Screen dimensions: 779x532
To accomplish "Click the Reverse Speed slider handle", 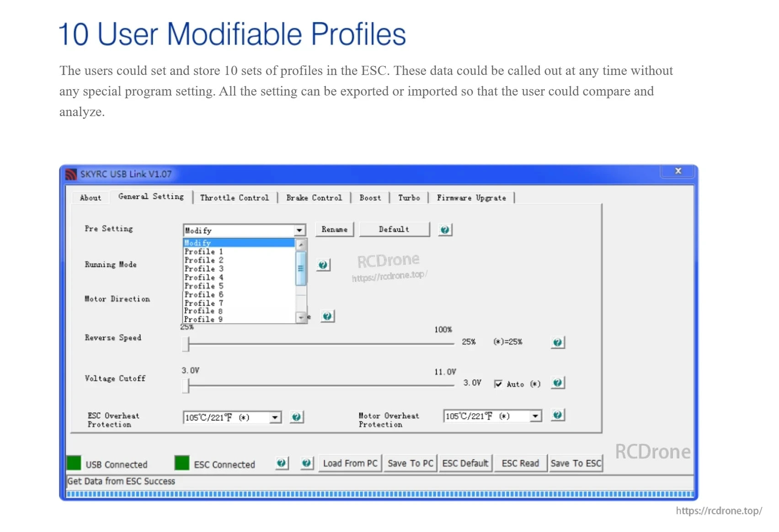I will tap(186, 344).
